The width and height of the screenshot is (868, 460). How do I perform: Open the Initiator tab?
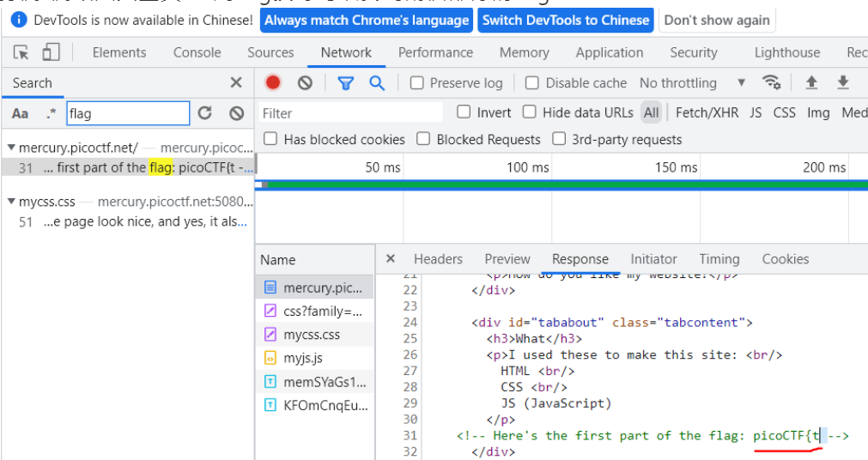pyautogui.click(x=653, y=259)
